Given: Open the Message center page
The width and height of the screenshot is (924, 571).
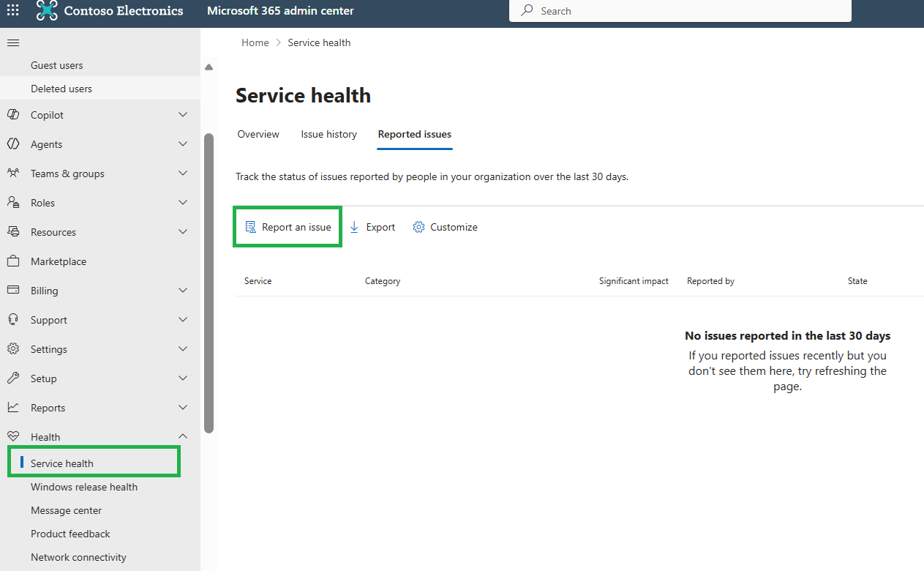Looking at the screenshot, I should coord(67,510).
